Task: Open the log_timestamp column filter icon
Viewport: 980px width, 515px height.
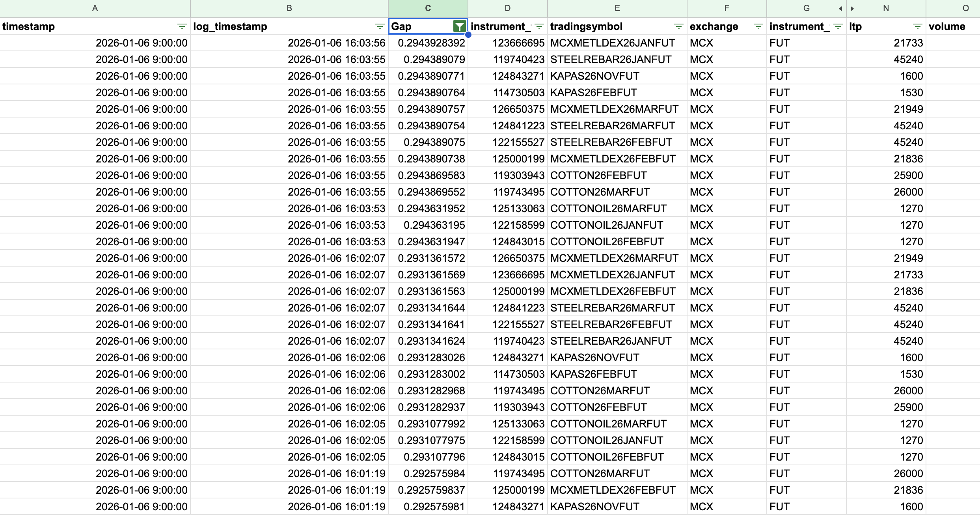Action: [380, 26]
